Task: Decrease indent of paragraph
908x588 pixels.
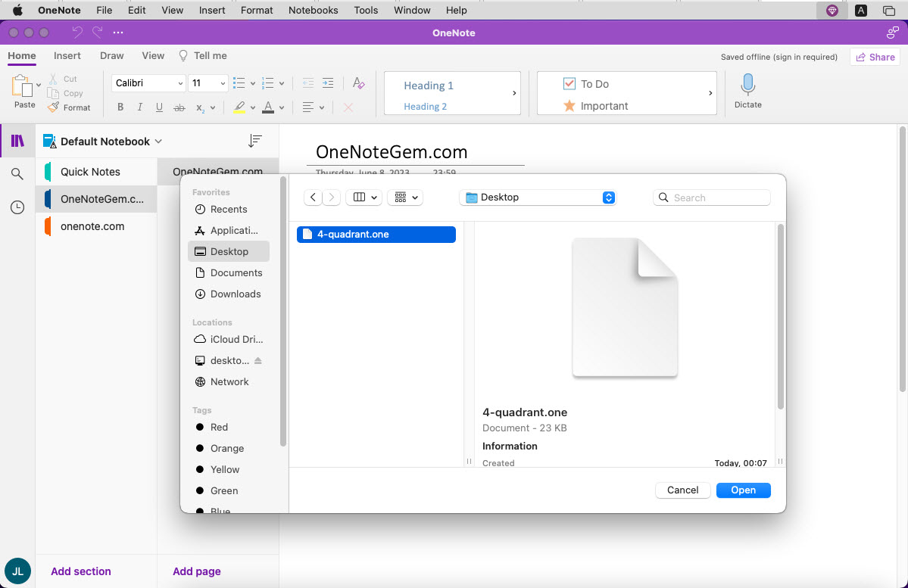Action: click(308, 82)
